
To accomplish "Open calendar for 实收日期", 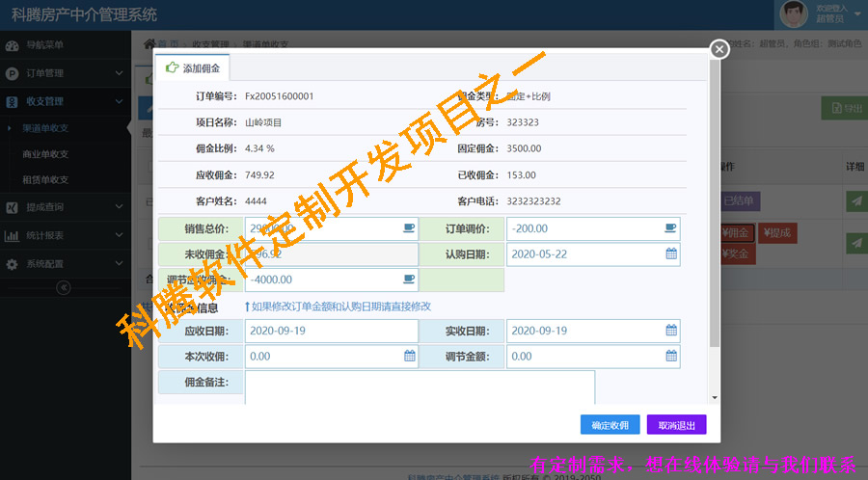I will 671,331.
